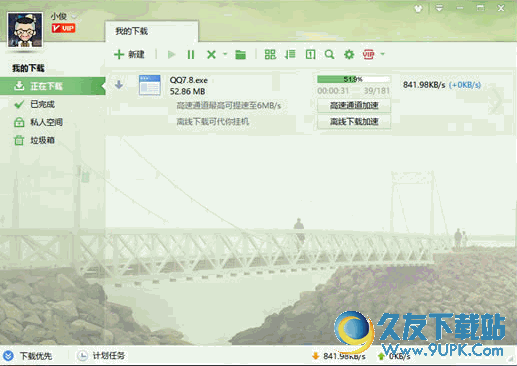
Task: Close the download manager window
Action: (501, 8)
